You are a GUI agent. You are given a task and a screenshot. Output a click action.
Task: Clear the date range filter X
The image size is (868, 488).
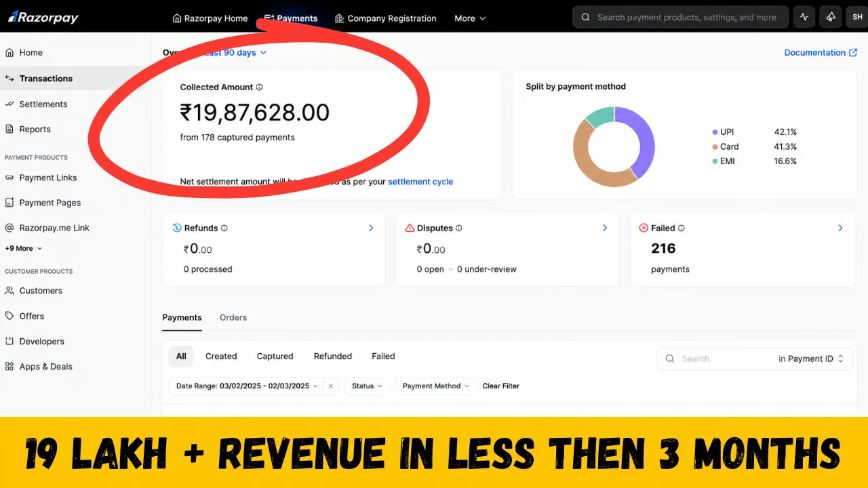click(330, 386)
